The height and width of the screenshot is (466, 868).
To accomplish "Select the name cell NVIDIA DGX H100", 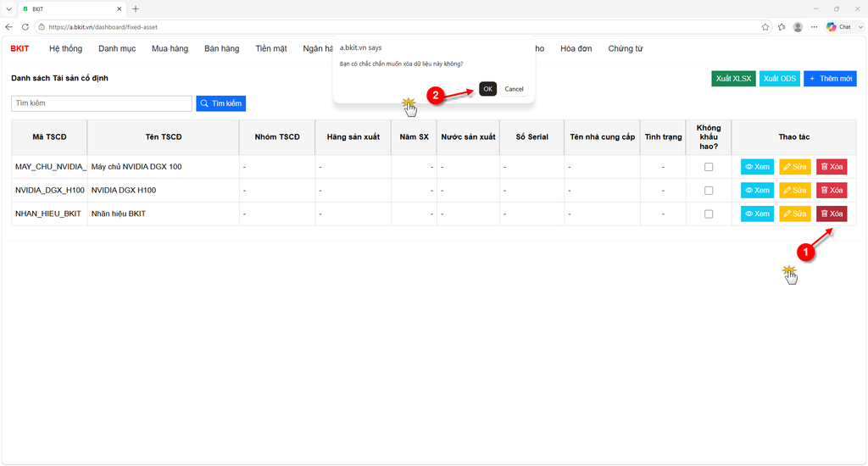I will [164, 191].
